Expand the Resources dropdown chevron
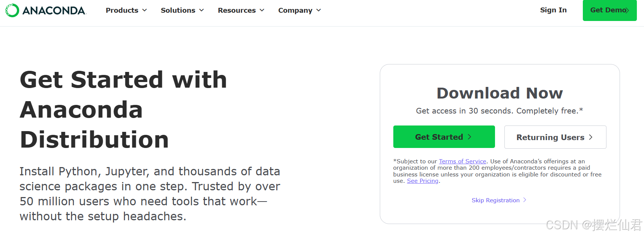Screen dimensions: 644x236 (x=262, y=10)
